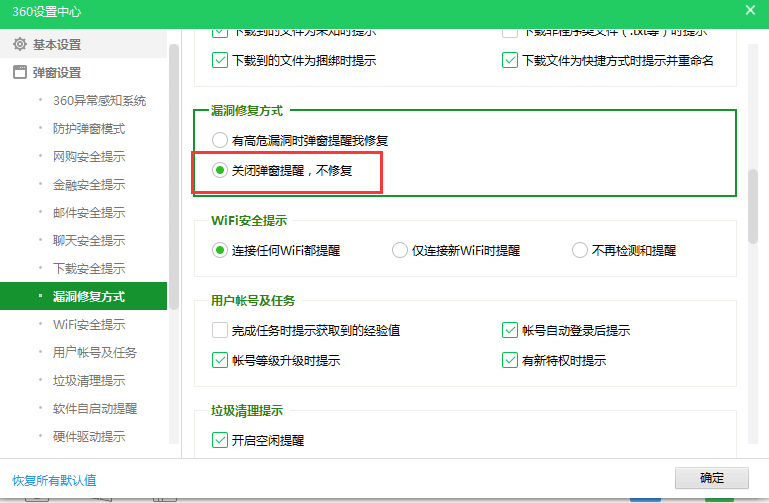Toggle 开启空闲提醒 checkbox
Image resolution: width=769 pixels, height=503 pixels.
pyautogui.click(x=220, y=440)
